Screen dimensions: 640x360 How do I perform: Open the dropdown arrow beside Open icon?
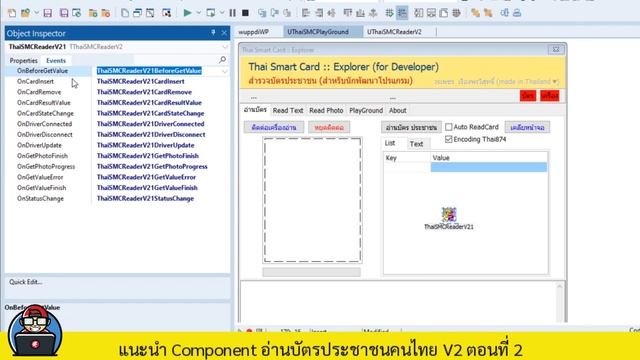coord(36,13)
